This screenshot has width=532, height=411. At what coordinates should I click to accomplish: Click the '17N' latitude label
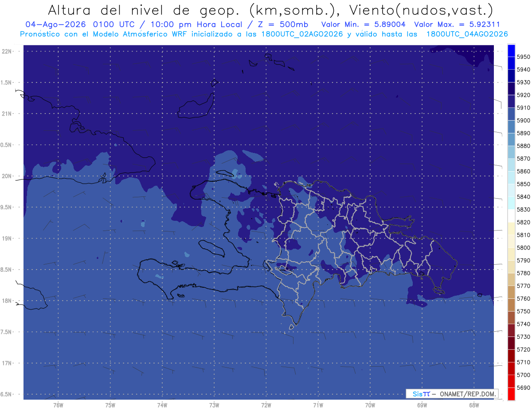pos(8,363)
